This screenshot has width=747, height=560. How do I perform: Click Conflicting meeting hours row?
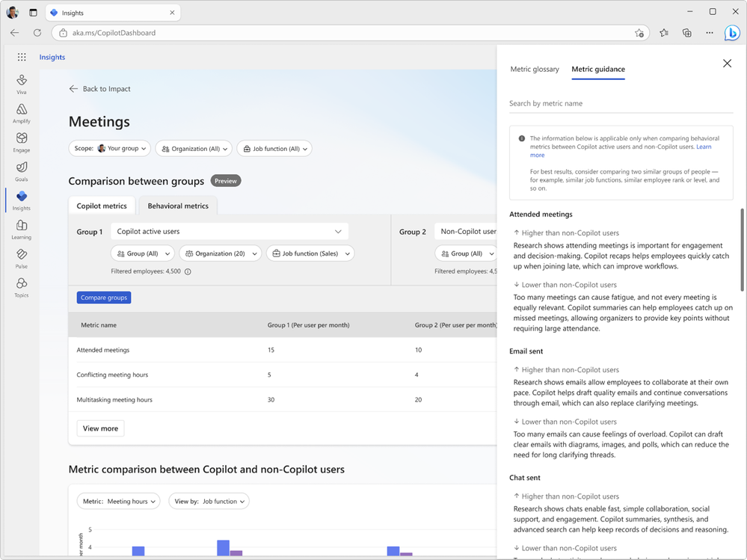pos(283,375)
